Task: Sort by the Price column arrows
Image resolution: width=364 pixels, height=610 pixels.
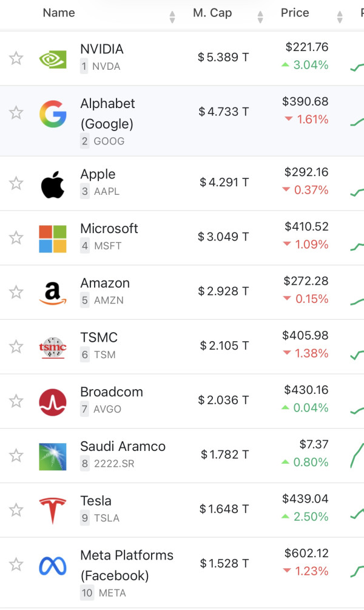Action: (340, 17)
